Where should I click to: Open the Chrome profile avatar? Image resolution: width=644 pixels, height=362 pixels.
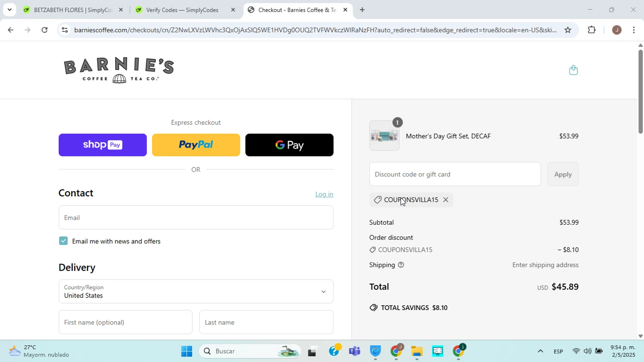point(617,30)
